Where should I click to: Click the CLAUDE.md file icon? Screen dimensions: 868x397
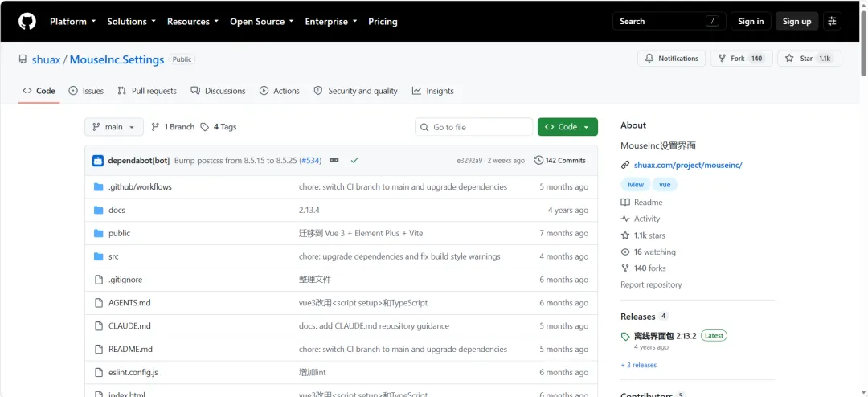(x=99, y=326)
